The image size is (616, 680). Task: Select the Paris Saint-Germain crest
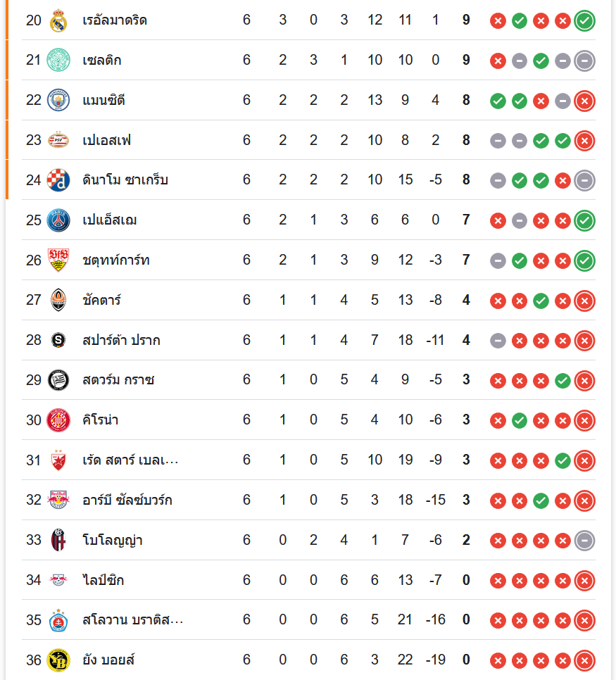[x=58, y=220]
